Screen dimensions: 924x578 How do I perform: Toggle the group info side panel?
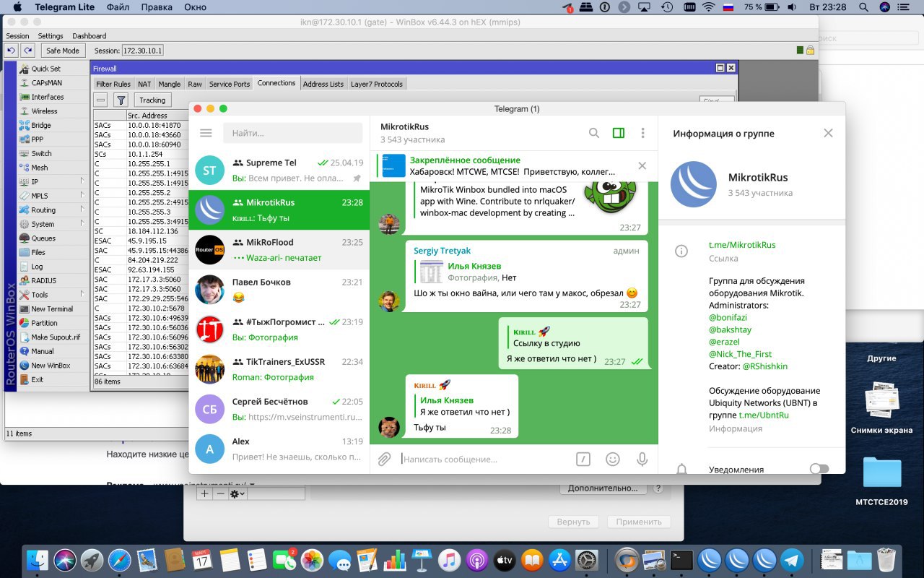pos(618,133)
